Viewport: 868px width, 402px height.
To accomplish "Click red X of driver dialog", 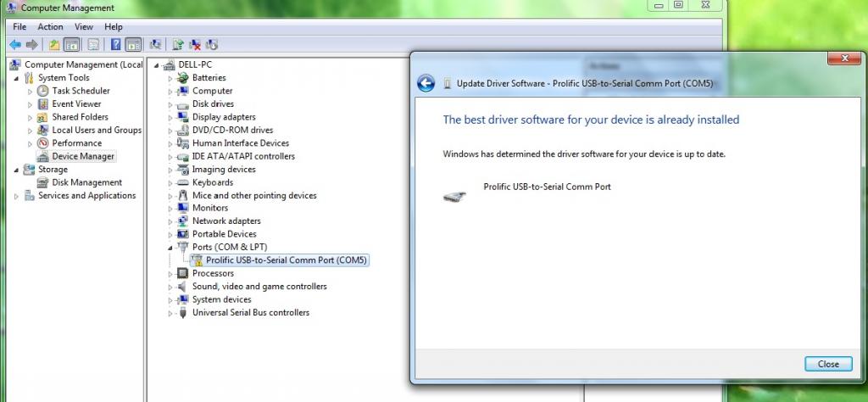I will [x=845, y=59].
